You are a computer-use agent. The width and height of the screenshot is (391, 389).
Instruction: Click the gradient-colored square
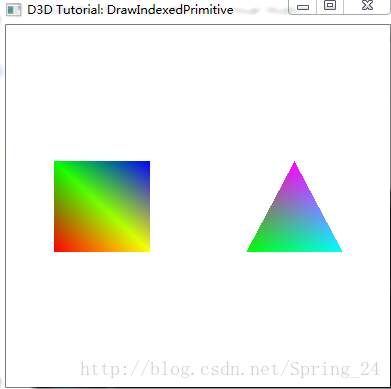click(102, 206)
